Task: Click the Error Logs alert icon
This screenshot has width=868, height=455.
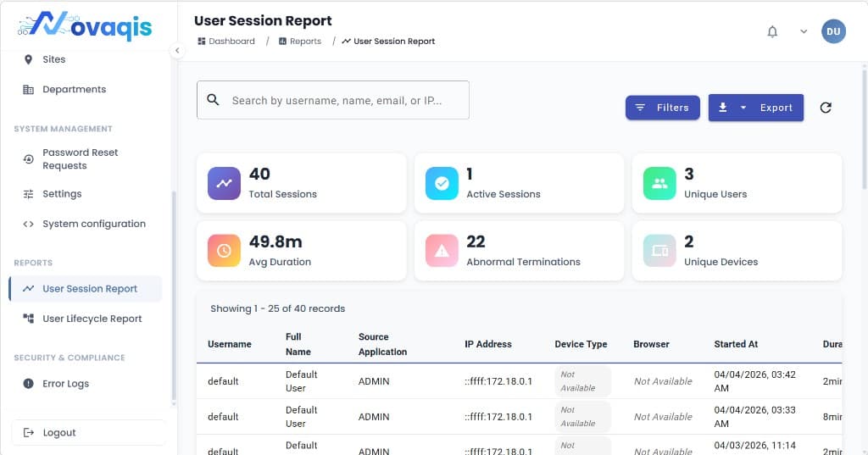Action: coord(28,383)
